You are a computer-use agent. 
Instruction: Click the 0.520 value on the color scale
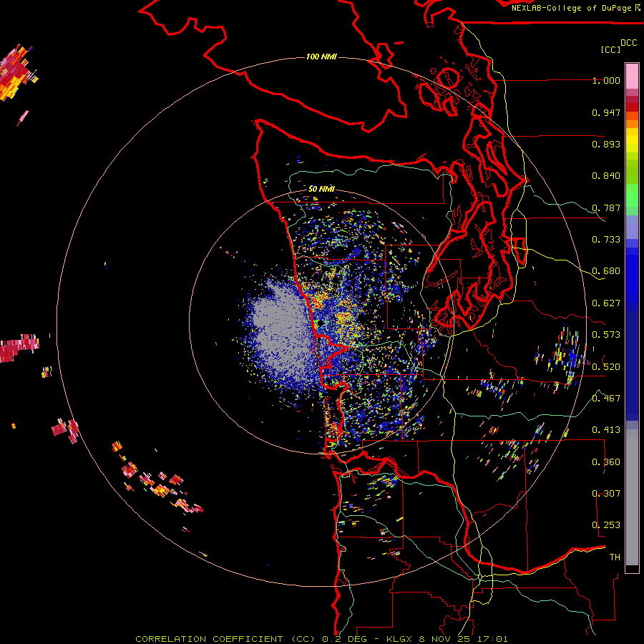click(606, 366)
